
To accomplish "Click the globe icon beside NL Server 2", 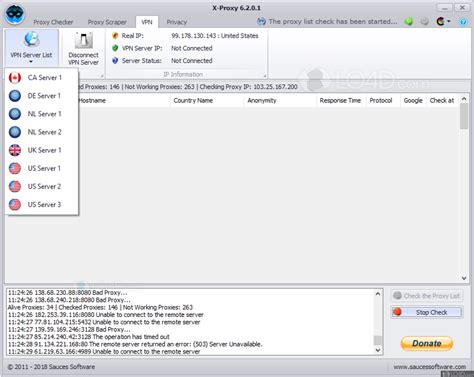I will pyautogui.click(x=15, y=132).
